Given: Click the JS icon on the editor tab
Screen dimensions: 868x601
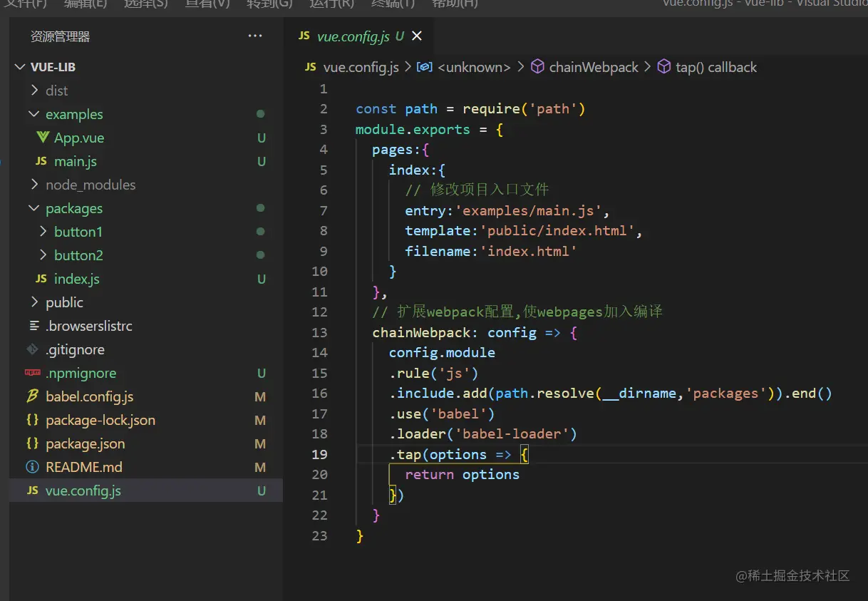Looking at the screenshot, I should [x=304, y=36].
